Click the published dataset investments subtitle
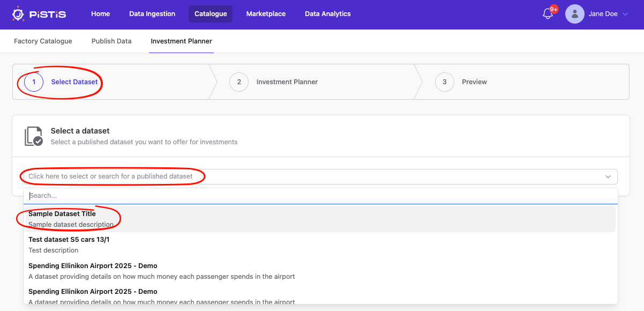This screenshot has width=644, height=311. 144,142
